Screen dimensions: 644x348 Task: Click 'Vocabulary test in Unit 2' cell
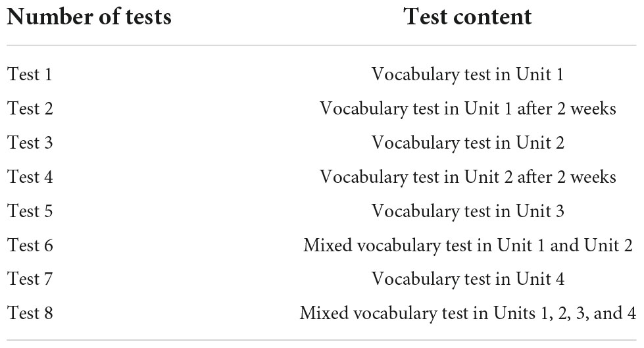468,143
